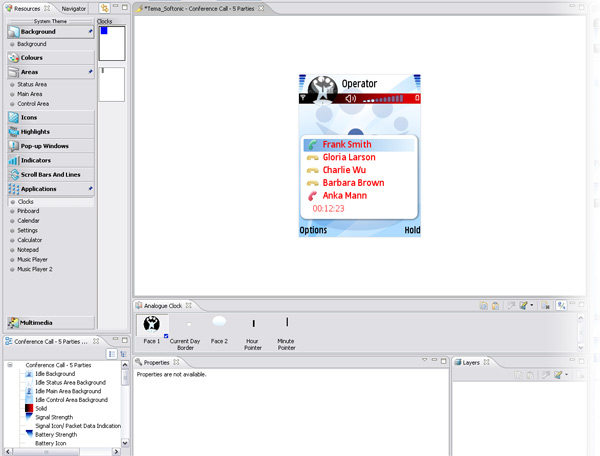Select the Face 1 clock element
Viewport: 600px width, 456px height.
coord(152,324)
